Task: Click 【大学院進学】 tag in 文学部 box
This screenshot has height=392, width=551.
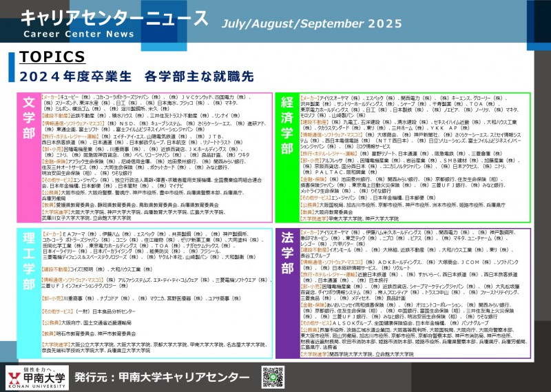Action: click(x=56, y=212)
